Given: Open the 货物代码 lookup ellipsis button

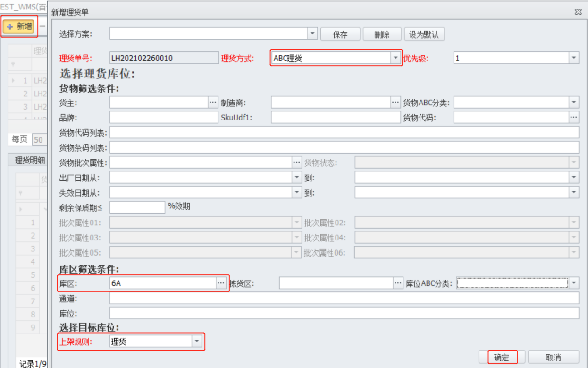Looking at the screenshot, I should 574,117.
